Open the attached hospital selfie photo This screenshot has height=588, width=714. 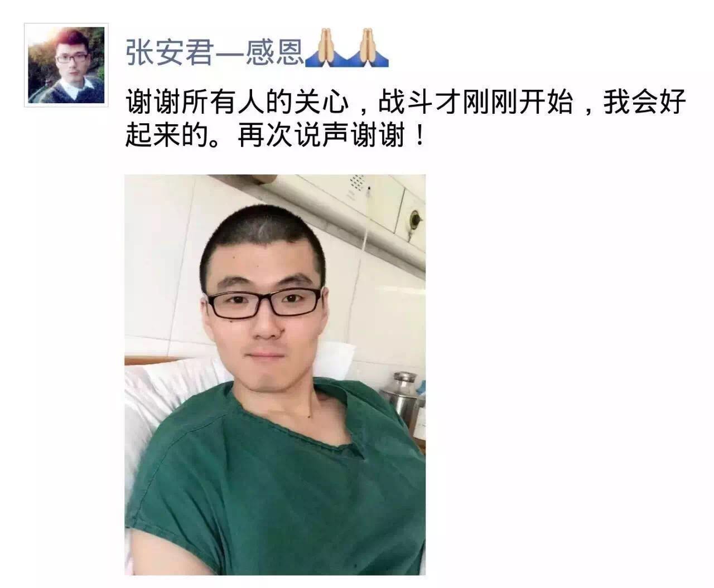[x=275, y=375]
